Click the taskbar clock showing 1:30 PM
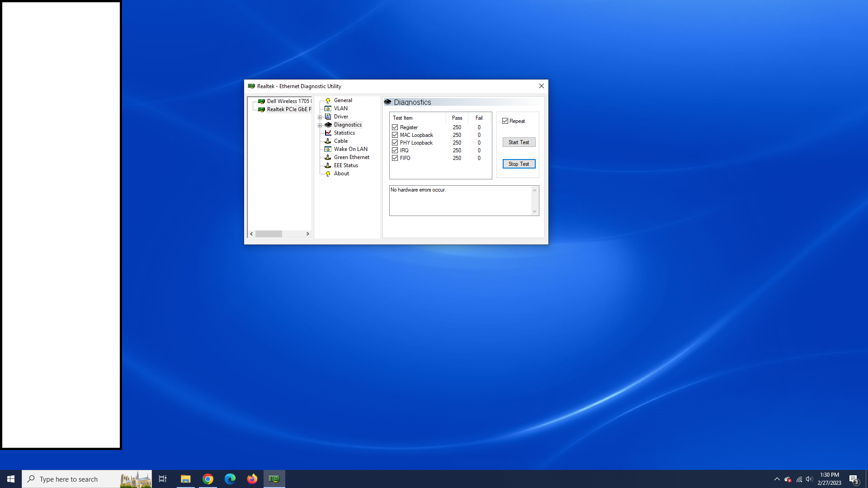The image size is (868, 488). click(830, 479)
